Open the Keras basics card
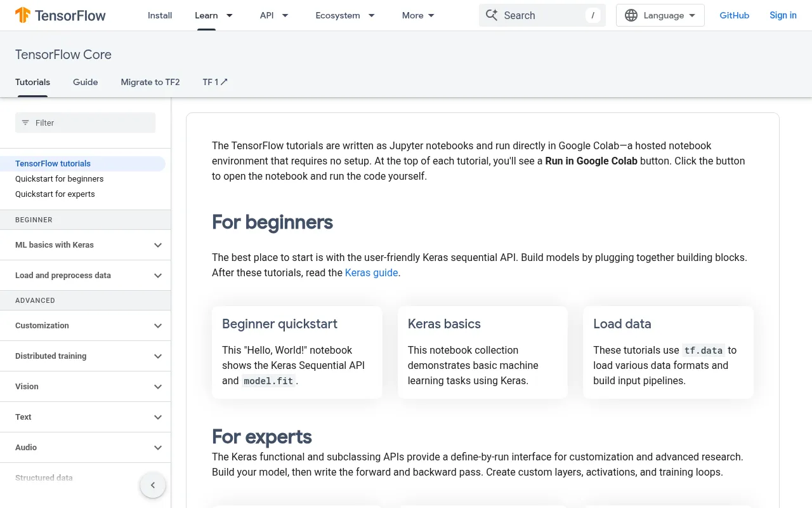The image size is (812, 508). 483,352
